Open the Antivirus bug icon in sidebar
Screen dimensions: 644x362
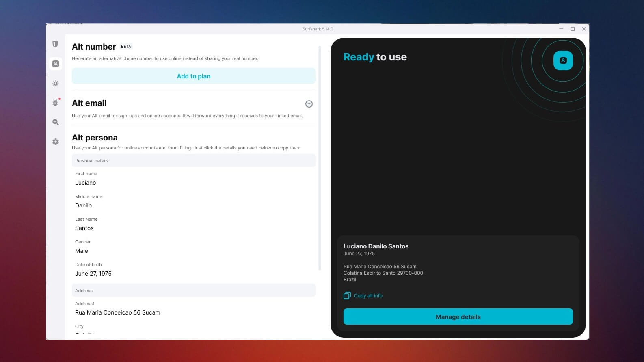[56, 103]
